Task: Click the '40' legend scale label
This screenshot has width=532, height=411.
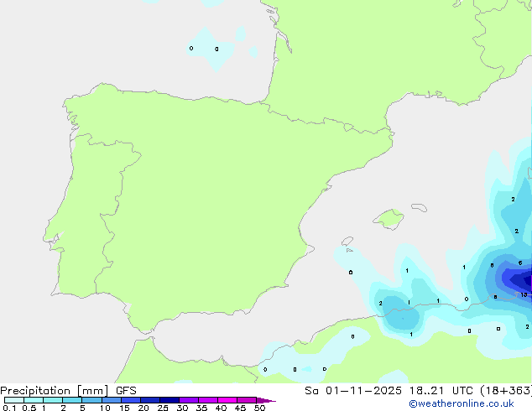Action: coord(221,408)
